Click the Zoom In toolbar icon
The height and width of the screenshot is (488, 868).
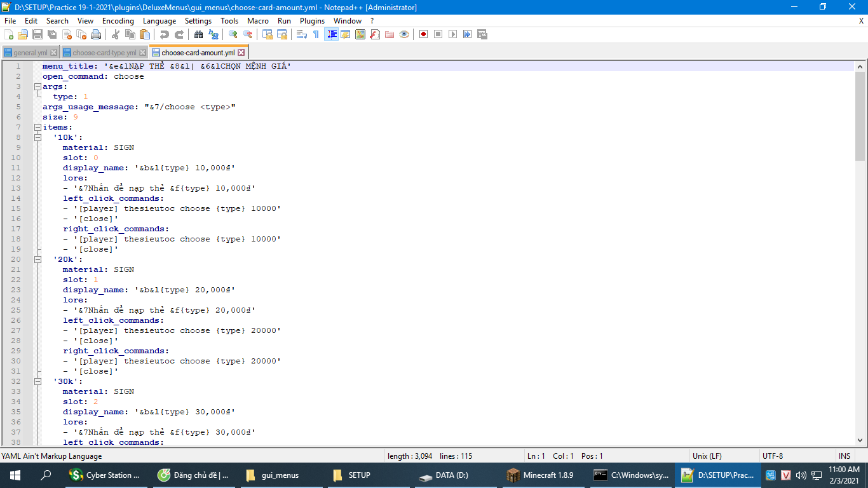(x=233, y=34)
